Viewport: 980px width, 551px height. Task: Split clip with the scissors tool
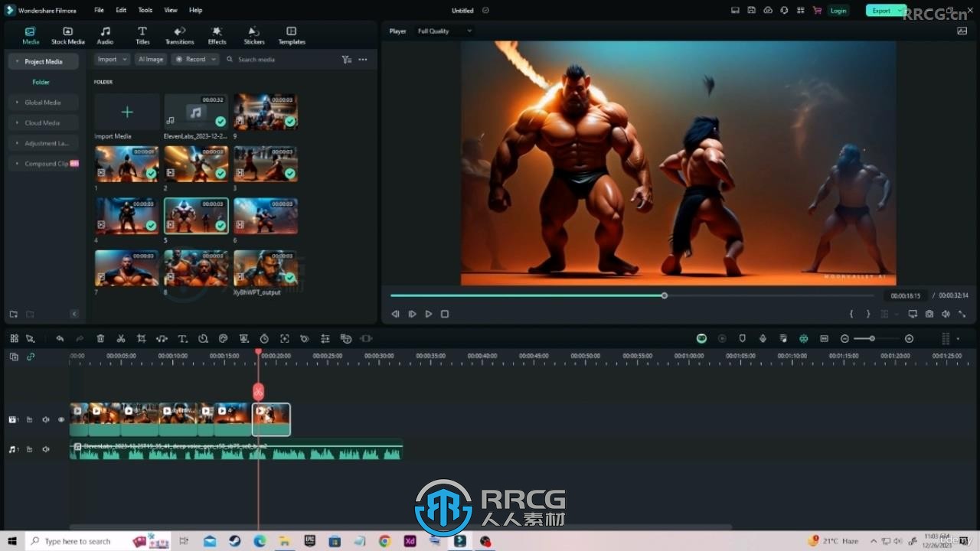(121, 338)
